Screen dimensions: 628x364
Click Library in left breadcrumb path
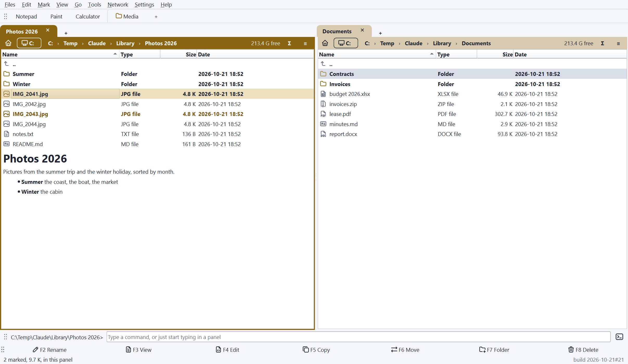pyautogui.click(x=125, y=43)
